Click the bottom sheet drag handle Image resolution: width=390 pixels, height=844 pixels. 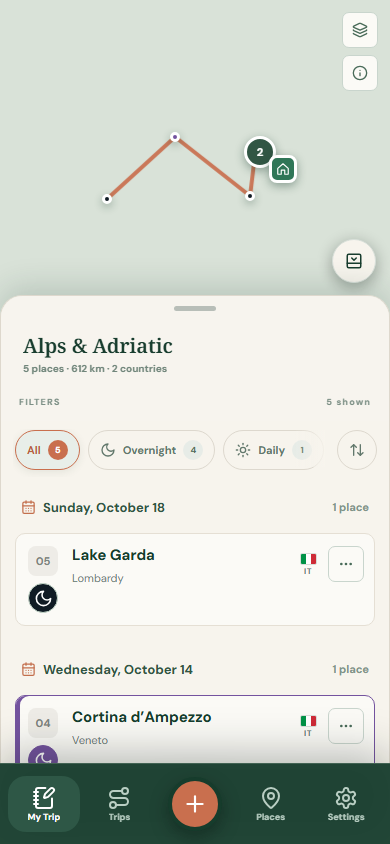click(195, 308)
